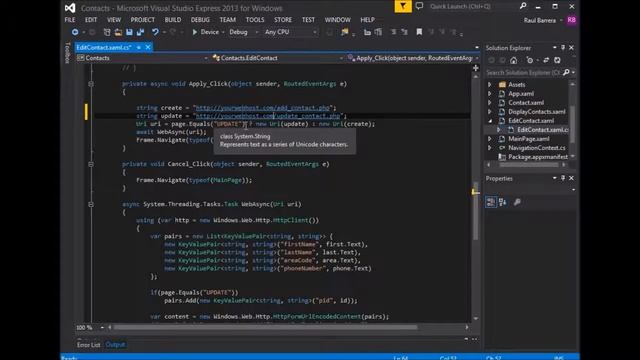Click the Decrease indent toolbar icon
This screenshot has width=640, height=360.
(x=367, y=32)
